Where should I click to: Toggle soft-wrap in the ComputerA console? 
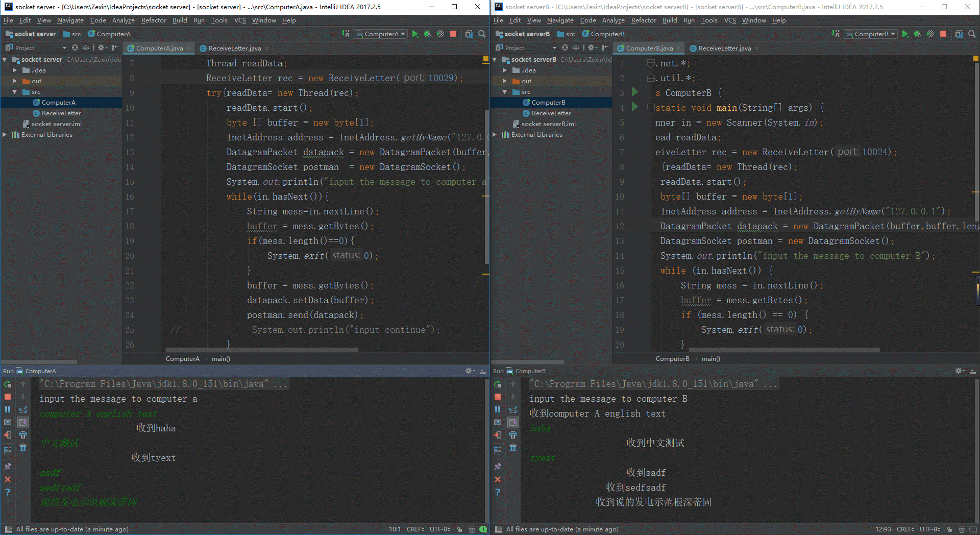[x=23, y=409]
